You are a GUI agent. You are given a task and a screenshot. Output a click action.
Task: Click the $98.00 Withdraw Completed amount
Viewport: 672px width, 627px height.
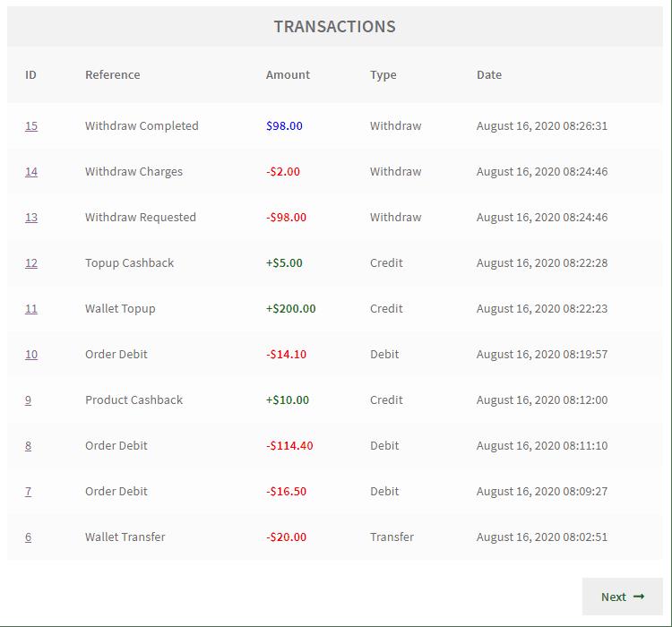coord(284,126)
